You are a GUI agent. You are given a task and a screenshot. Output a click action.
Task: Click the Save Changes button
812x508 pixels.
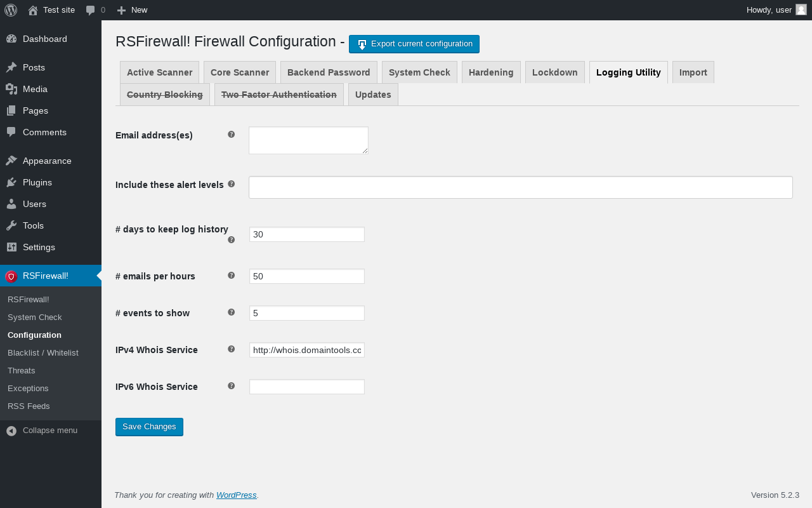149,427
